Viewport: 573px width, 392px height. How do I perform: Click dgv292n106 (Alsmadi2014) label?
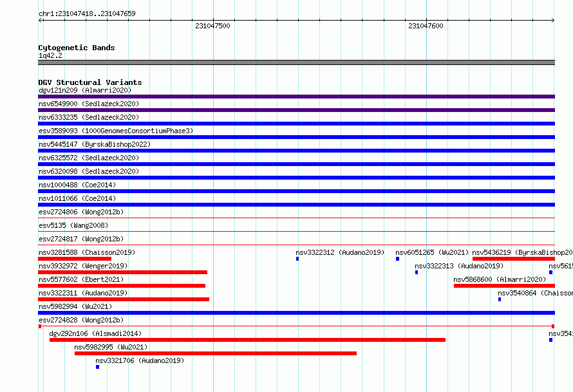pos(95,333)
